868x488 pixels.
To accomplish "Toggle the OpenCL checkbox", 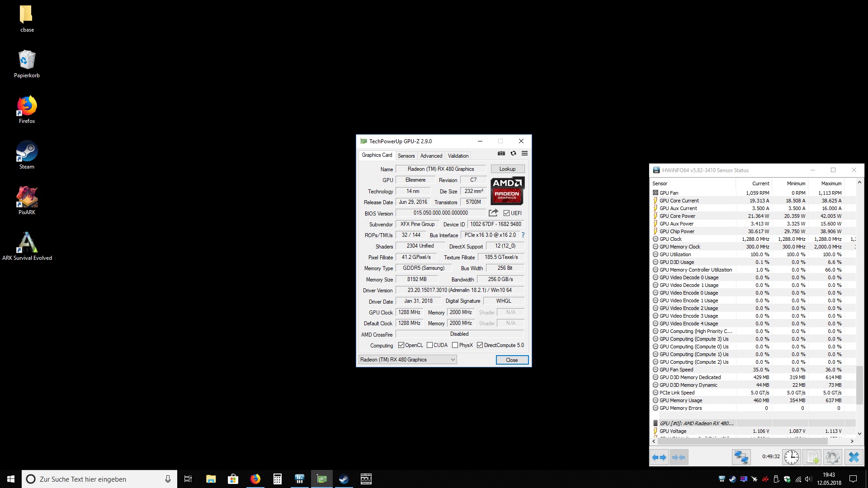I will click(401, 345).
